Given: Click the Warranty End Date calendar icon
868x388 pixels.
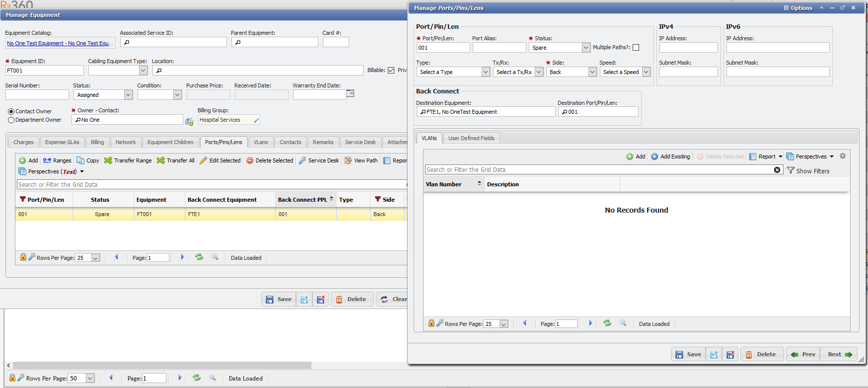Looking at the screenshot, I should (x=350, y=93).
